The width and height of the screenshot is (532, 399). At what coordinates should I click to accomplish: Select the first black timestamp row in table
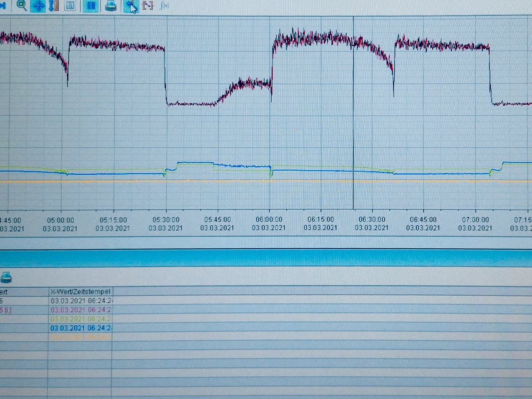(x=81, y=301)
